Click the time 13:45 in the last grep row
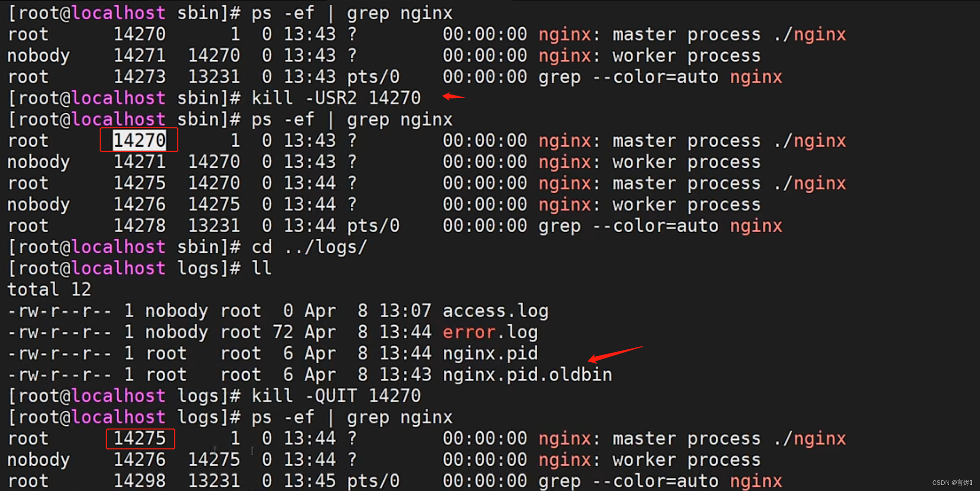The height and width of the screenshot is (491, 980). click(310, 480)
